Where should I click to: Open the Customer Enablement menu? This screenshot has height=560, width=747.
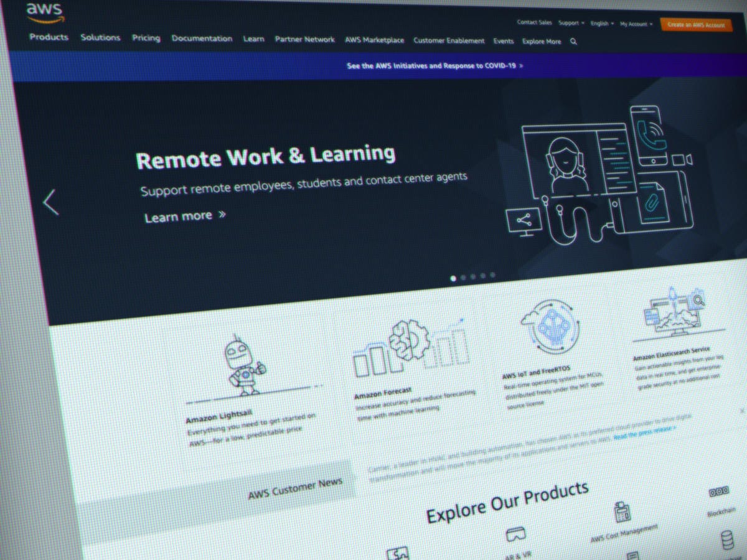coord(449,40)
